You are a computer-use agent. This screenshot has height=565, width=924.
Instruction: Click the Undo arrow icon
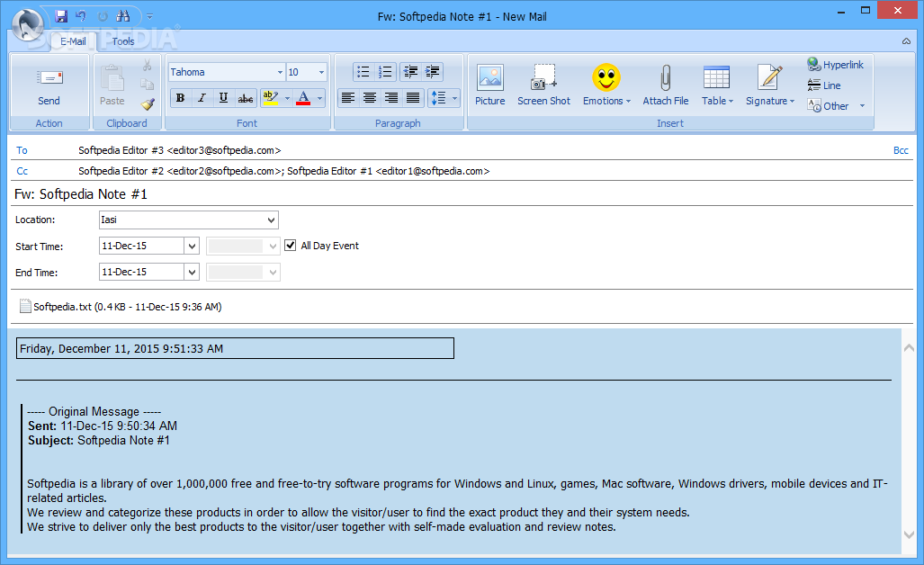point(81,16)
